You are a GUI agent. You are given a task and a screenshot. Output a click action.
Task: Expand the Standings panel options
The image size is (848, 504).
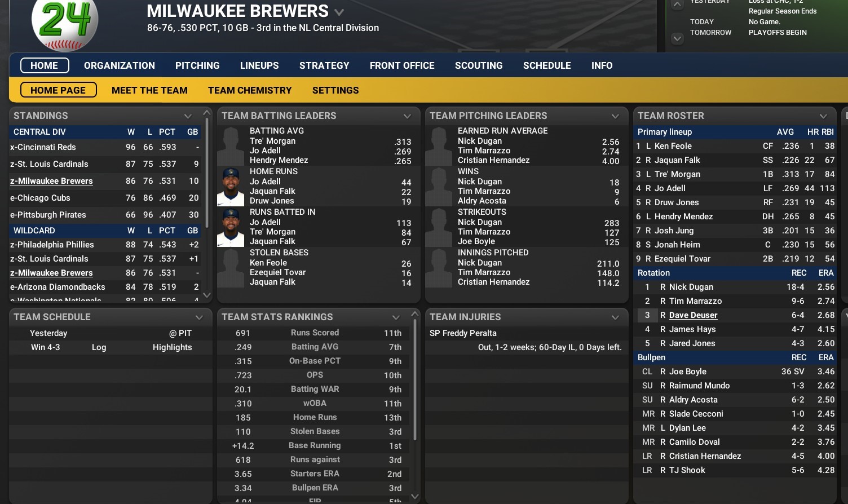[188, 116]
